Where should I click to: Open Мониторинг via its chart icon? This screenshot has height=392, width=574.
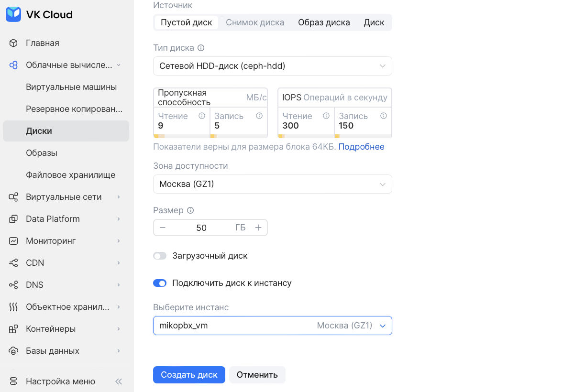point(13,241)
